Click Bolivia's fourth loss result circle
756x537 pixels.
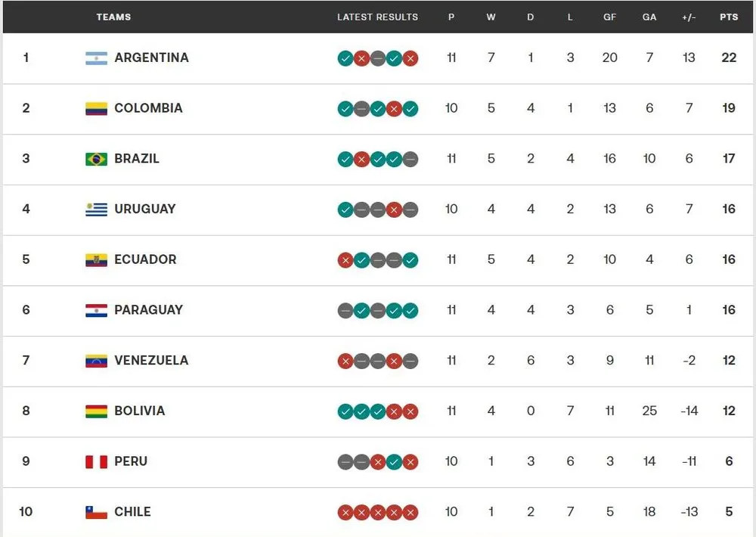pyautogui.click(x=394, y=411)
